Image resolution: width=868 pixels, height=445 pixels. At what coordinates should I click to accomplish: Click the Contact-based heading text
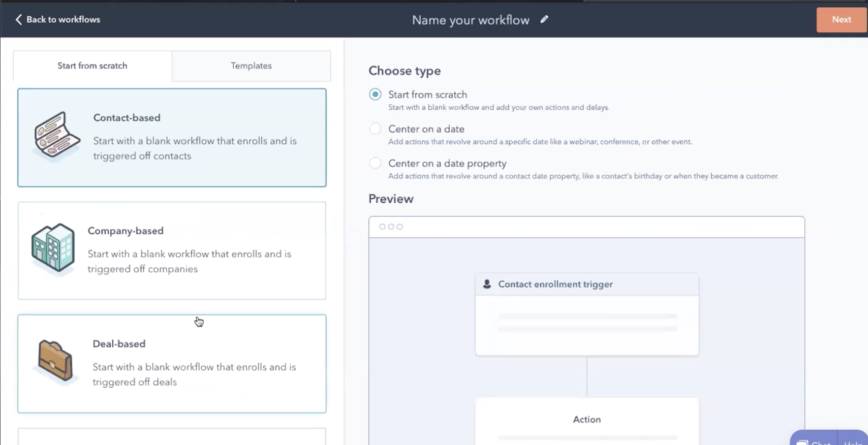127,118
